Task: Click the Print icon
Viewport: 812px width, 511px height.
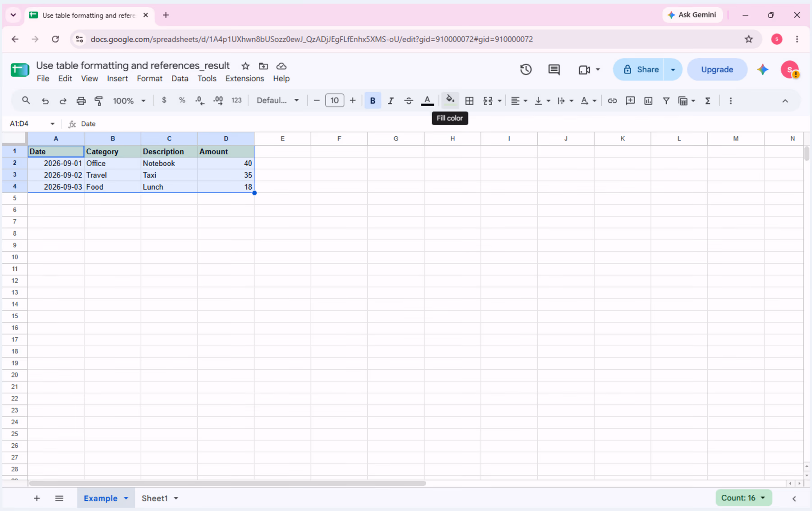Action: point(81,101)
